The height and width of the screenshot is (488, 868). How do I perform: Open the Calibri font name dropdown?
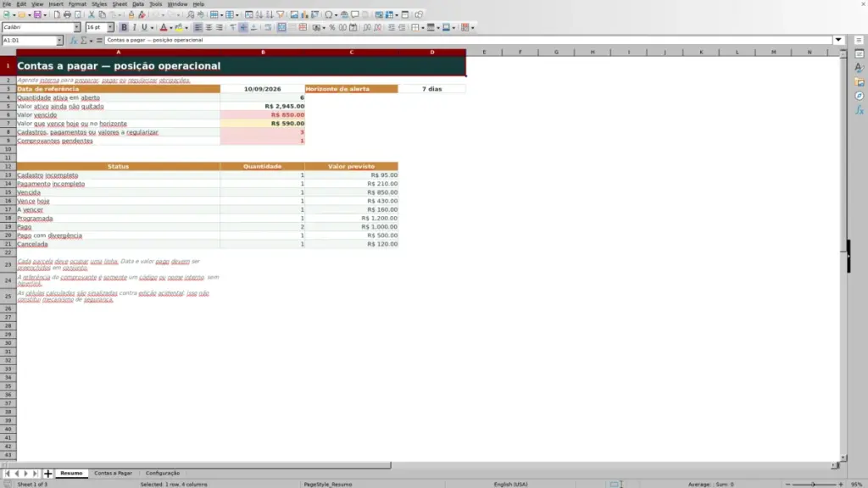tap(77, 28)
